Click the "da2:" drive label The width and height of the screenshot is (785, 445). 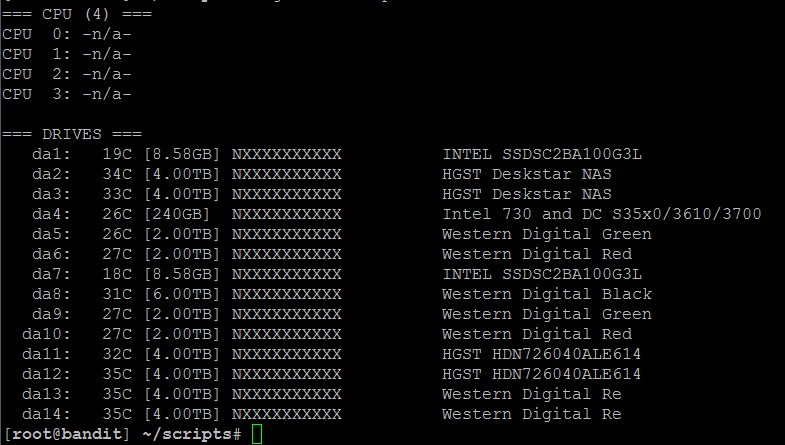point(52,174)
